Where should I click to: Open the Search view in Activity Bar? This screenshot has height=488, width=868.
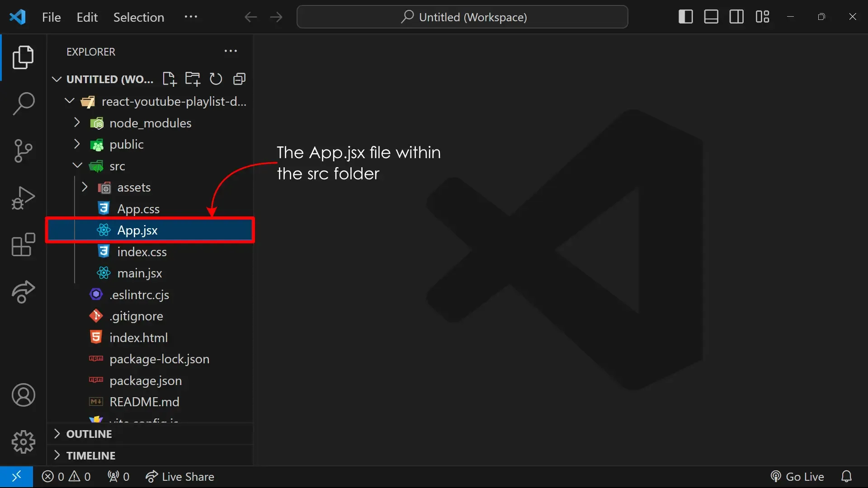click(x=23, y=103)
